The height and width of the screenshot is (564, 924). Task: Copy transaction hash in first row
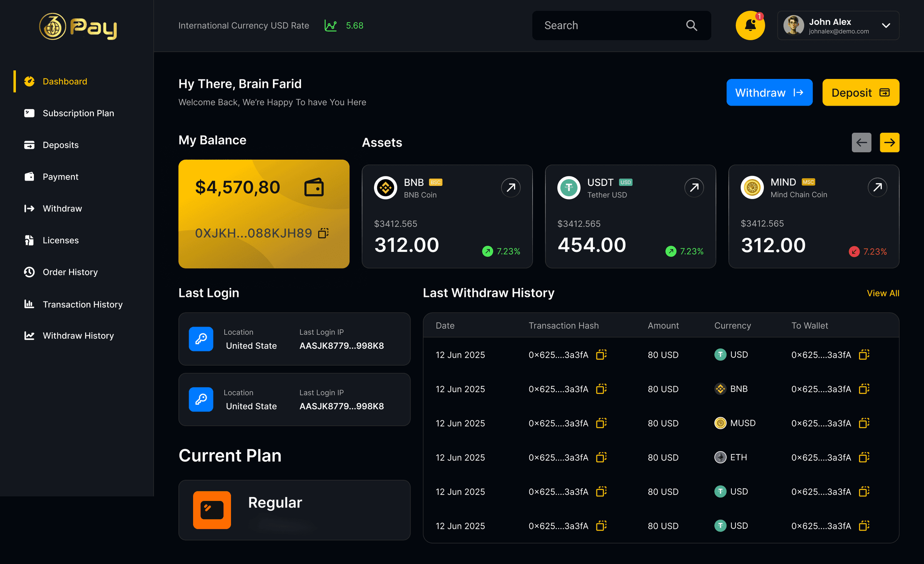click(x=601, y=355)
